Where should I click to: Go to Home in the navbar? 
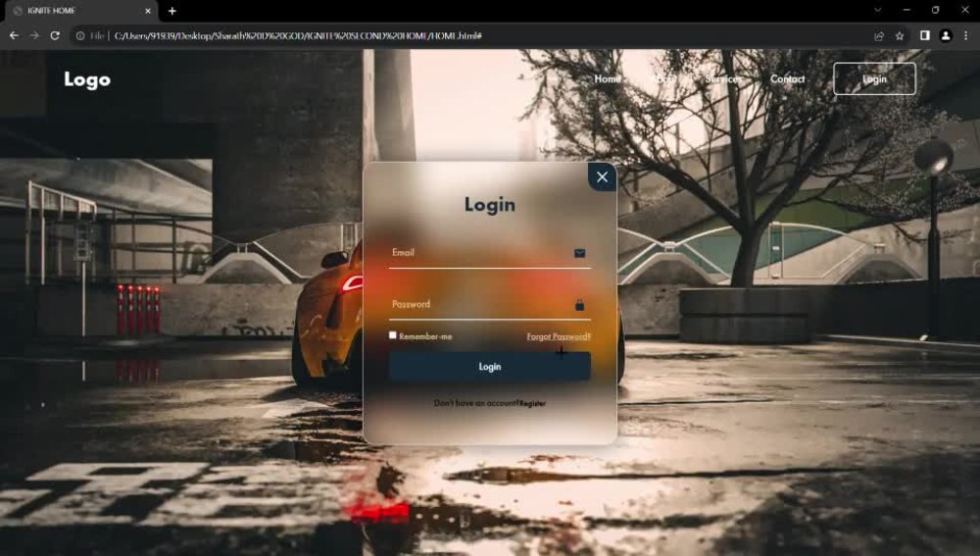607,78
